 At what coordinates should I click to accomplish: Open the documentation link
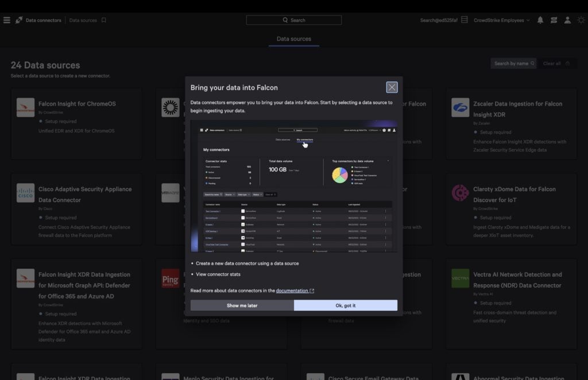pyautogui.click(x=292, y=291)
